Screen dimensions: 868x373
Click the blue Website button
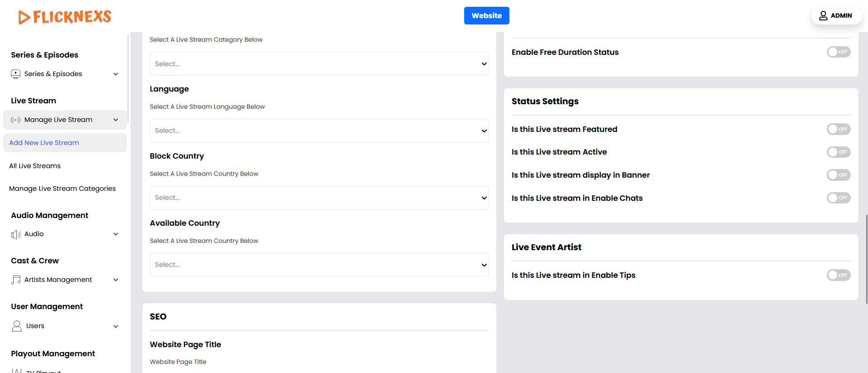486,16
